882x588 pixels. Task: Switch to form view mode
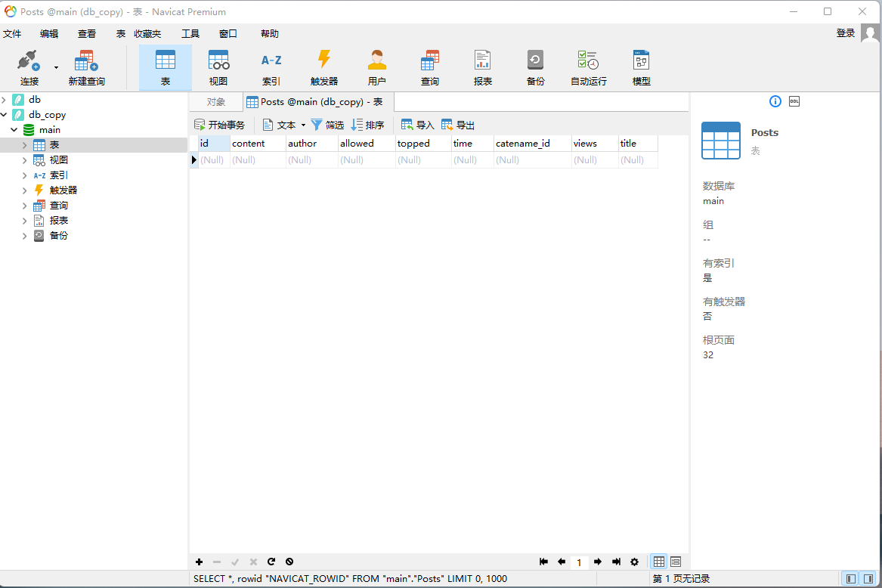(x=676, y=562)
